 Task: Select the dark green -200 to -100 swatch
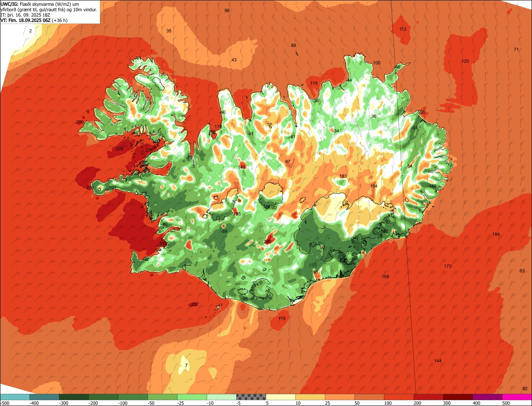point(103,397)
